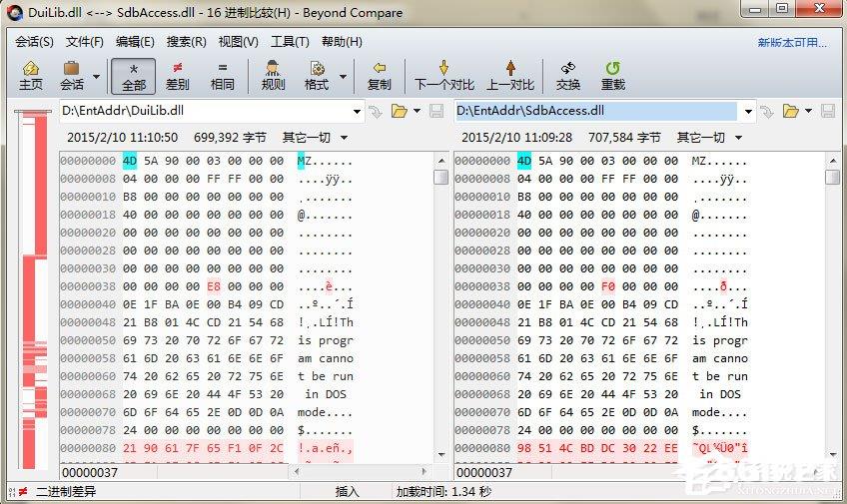Expand left browse folder dropdown arrow
Image resolution: width=847 pixels, height=504 pixels.
(x=418, y=111)
